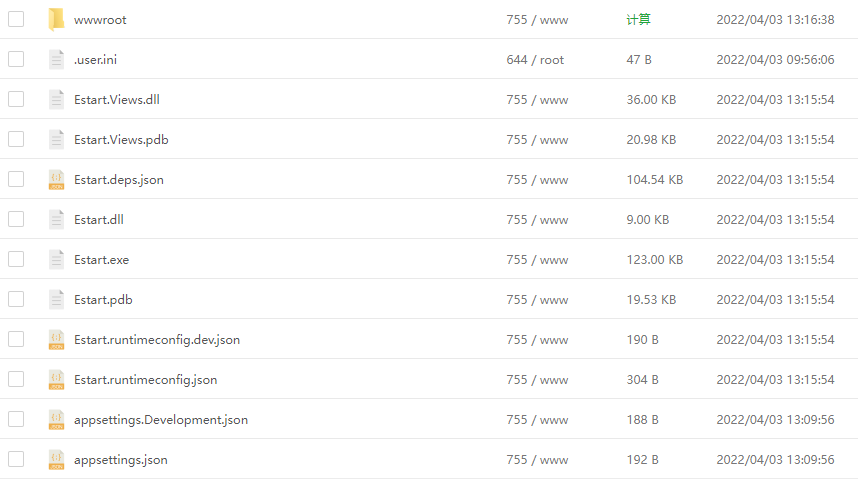Tick the checkbox beside Estart.pdb

pos(16,299)
